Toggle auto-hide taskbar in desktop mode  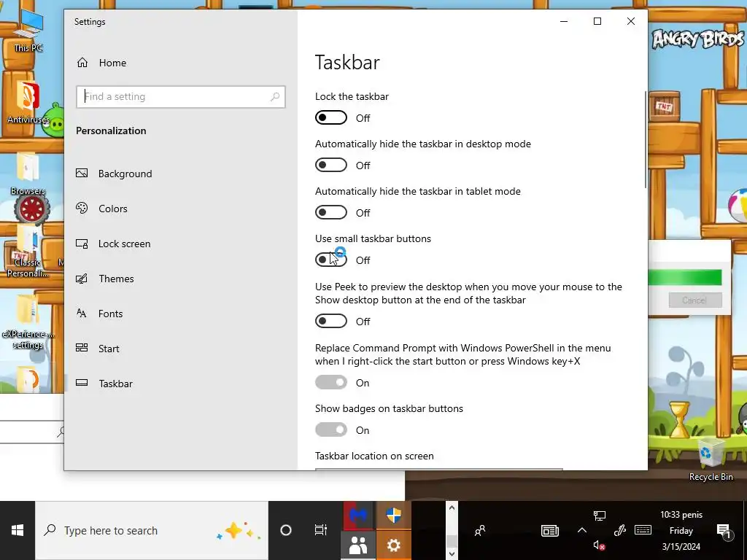point(331,166)
